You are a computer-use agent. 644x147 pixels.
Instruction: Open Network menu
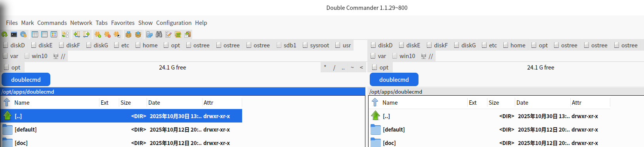81,23
